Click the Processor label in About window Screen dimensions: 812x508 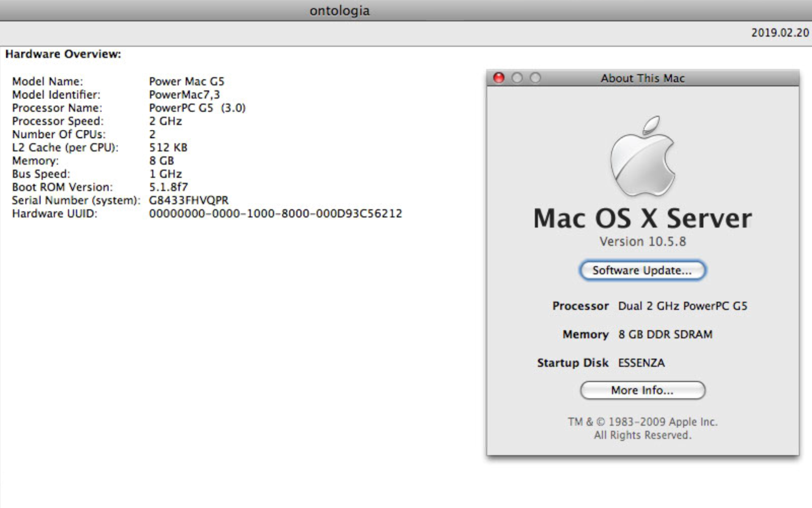coord(581,306)
